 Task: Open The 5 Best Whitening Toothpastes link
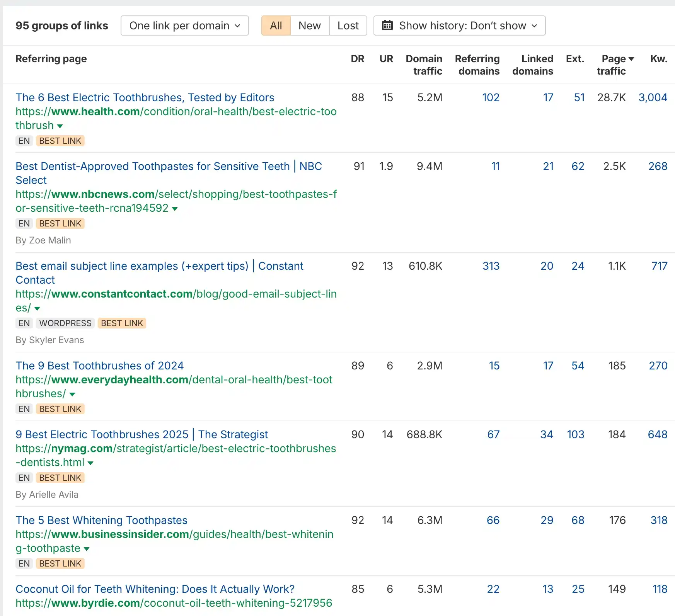pyautogui.click(x=101, y=520)
